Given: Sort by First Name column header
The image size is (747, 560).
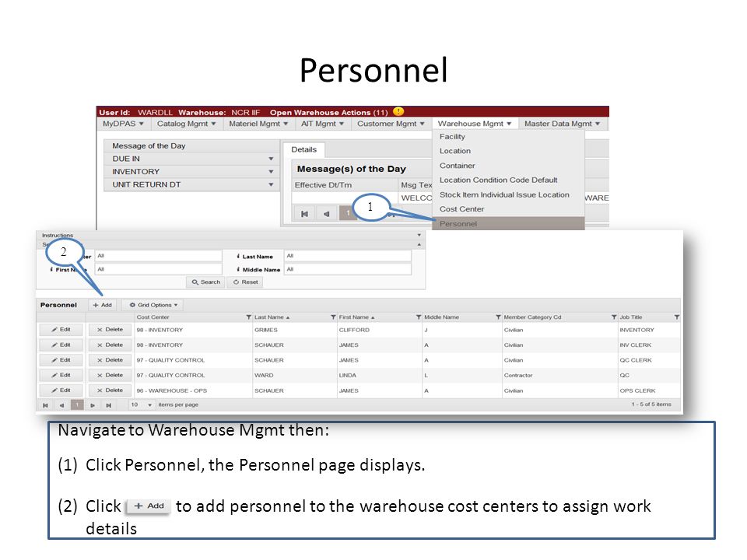Looking at the screenshot, I should [356, 317].
